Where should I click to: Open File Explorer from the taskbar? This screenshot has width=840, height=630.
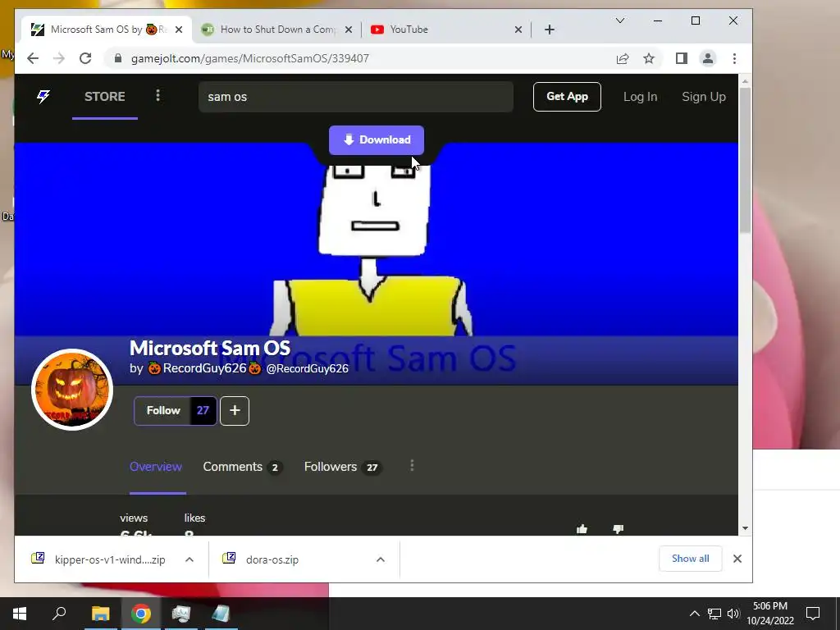point(100,614)
